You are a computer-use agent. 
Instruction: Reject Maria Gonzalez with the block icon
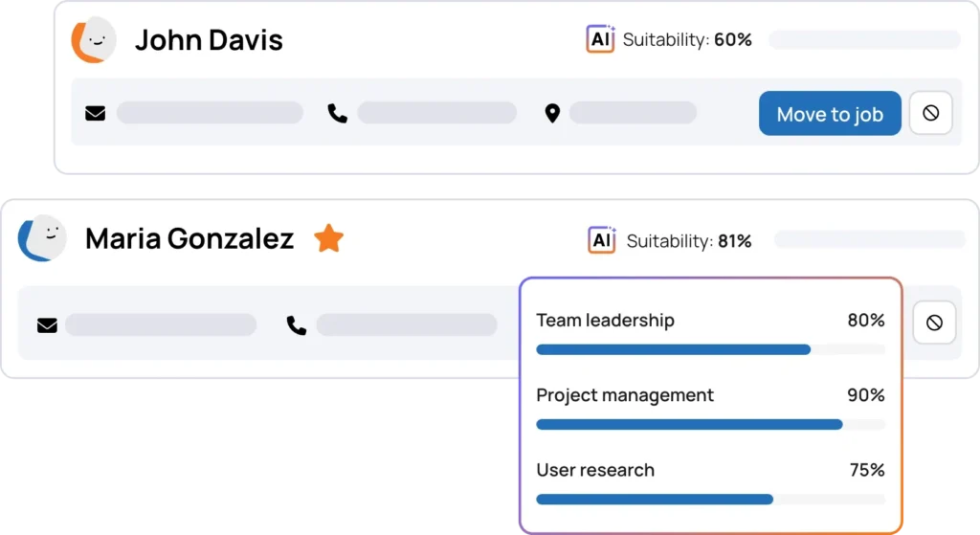[x=934, y=323]
